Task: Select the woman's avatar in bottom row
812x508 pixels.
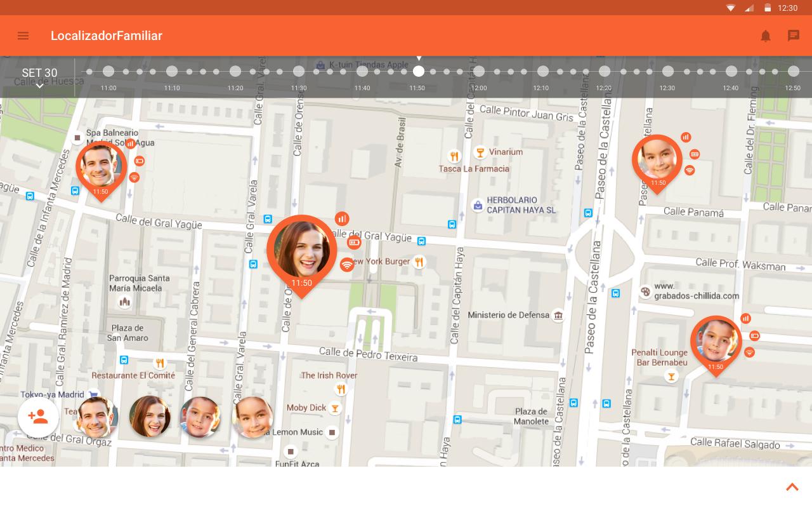Action: point(150,417)
